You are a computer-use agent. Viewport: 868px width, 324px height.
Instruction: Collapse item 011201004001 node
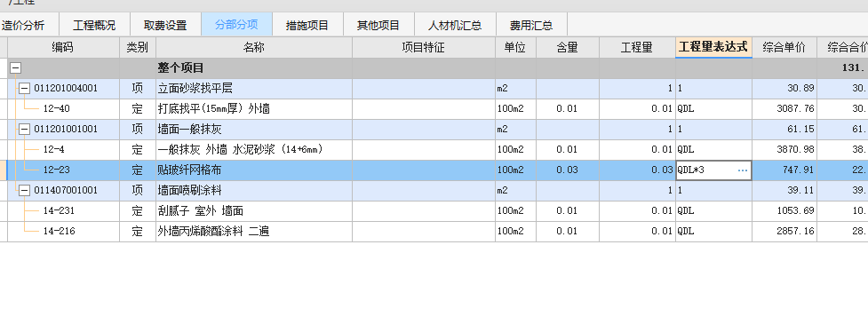24,89
